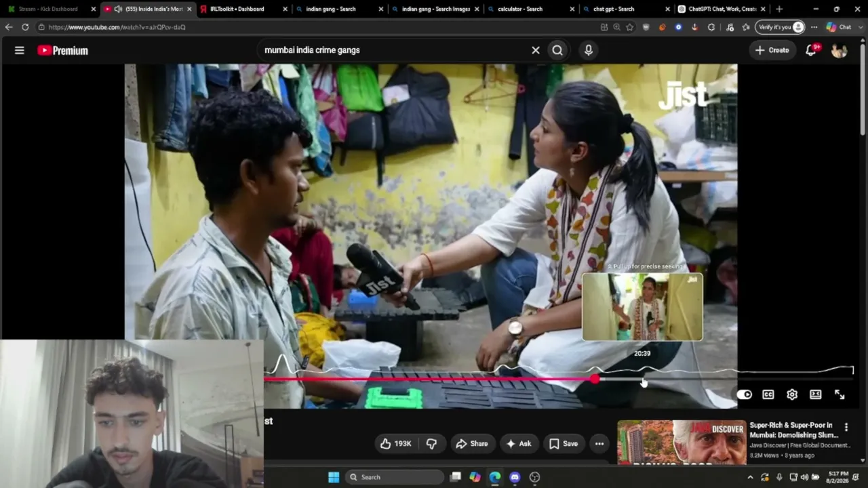Open Task View from the taskbar
Viewport: 868px width, 488px height.
456,477
